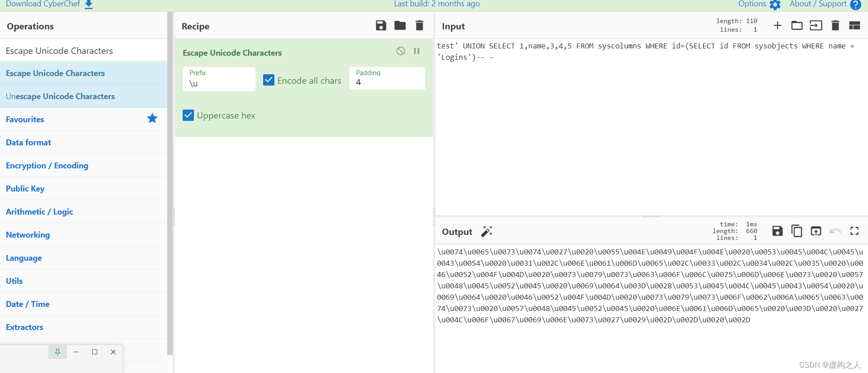Edit the Prefix field containing \u
868x373 pixels.
219,79
